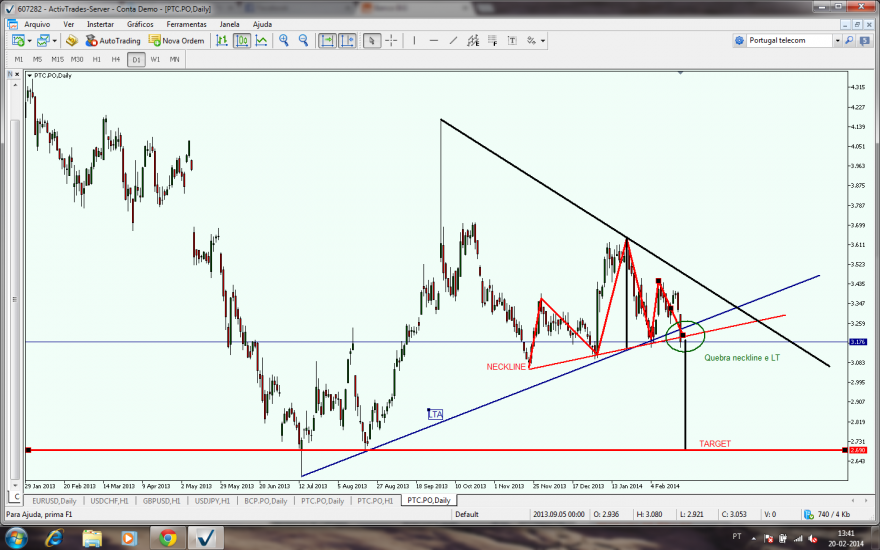
Task: Click the Nova Ordem button
Action: click(x=176, y=40)
